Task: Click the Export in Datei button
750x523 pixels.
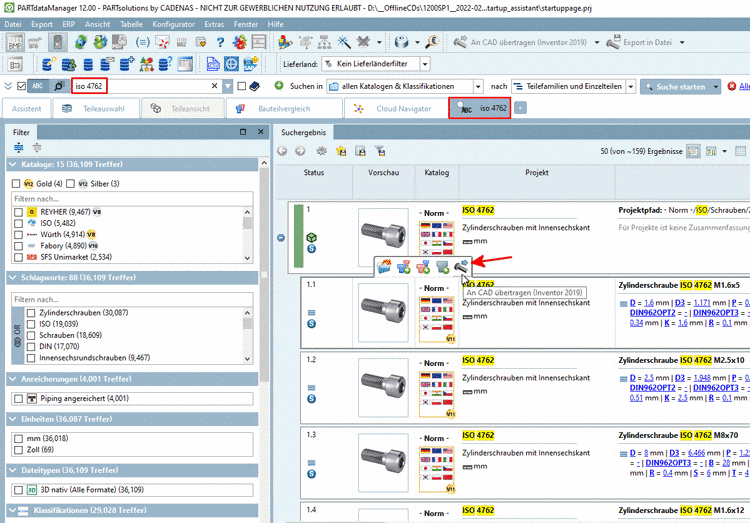Action: point(640,43)
